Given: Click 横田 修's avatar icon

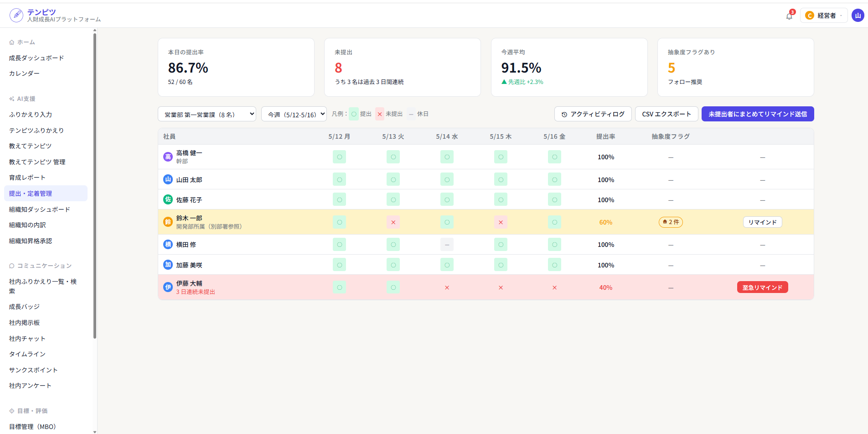Looking at the screenshot, I should 168,245.
